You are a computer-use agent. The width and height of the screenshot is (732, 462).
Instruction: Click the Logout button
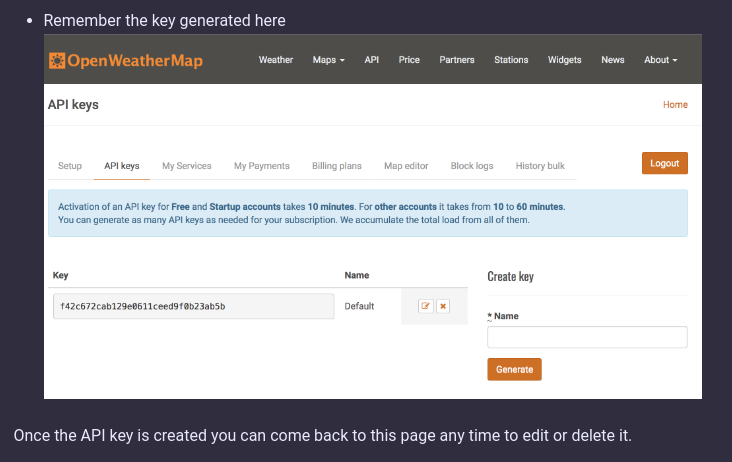[664, 164]
